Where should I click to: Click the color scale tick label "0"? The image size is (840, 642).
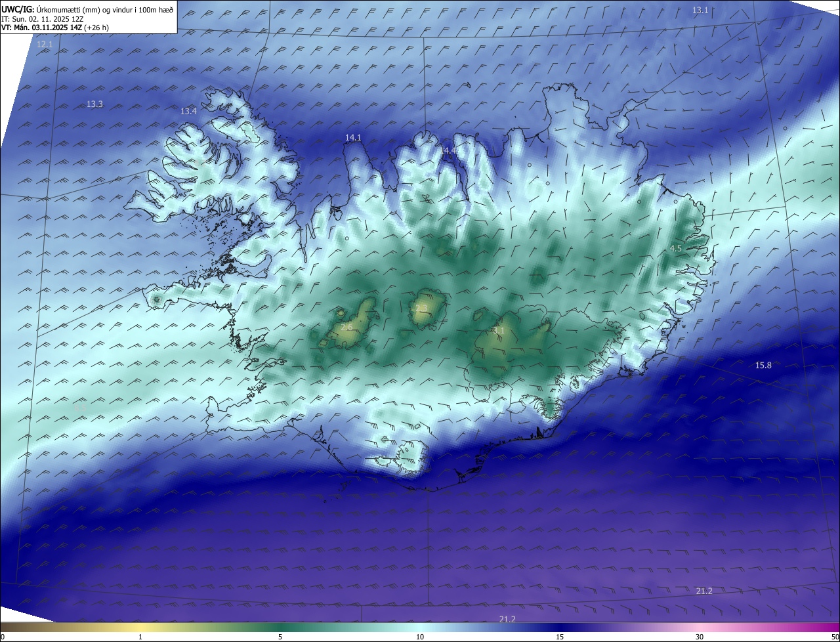point(3,637)
